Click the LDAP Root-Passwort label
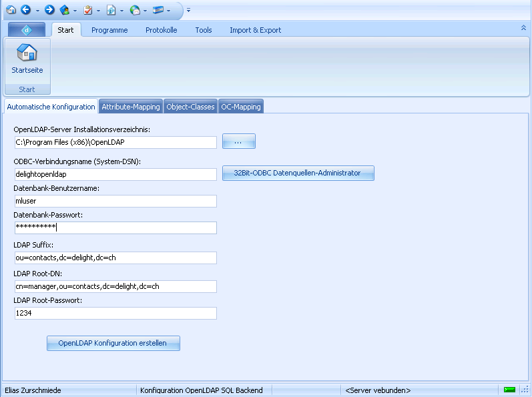Image resolution: width=532 pixels, height=397 pixels. point(48,300)
